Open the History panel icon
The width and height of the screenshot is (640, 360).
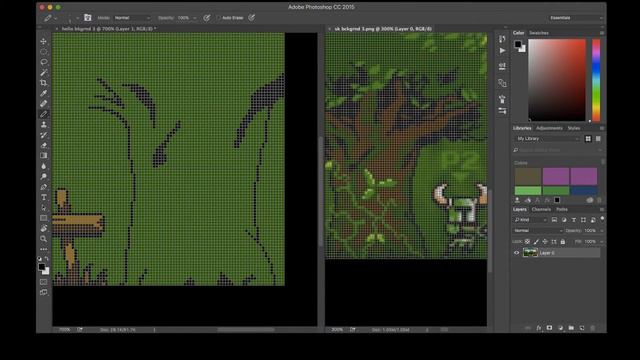[502, 39]
